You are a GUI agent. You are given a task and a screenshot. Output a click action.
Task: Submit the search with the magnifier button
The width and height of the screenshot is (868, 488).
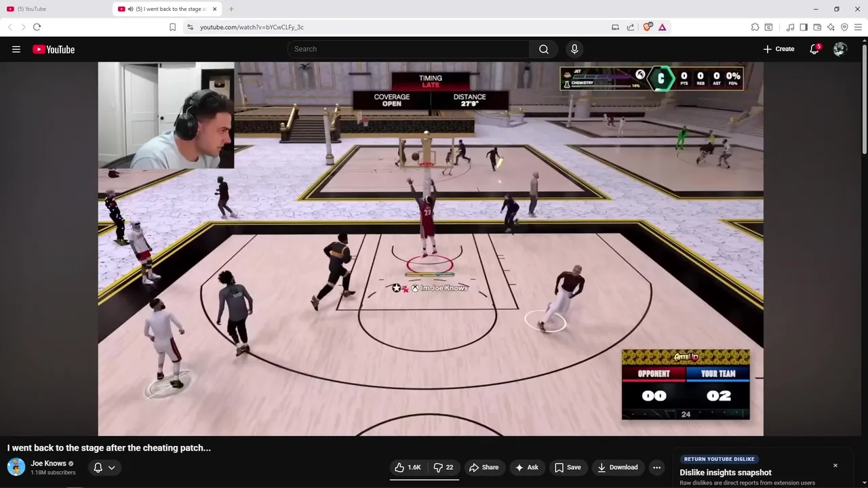pyautogui.click(x=544, y=49)
